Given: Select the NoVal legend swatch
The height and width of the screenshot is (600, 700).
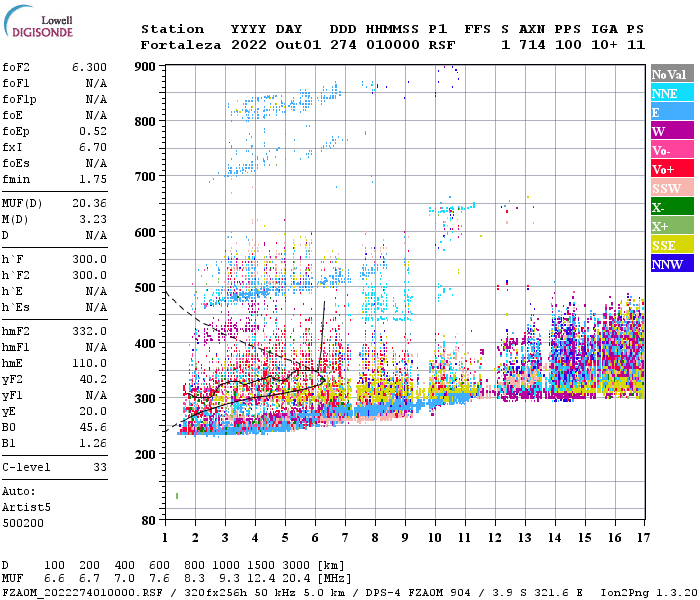Looking at the screenshot, I should [672, 74].
